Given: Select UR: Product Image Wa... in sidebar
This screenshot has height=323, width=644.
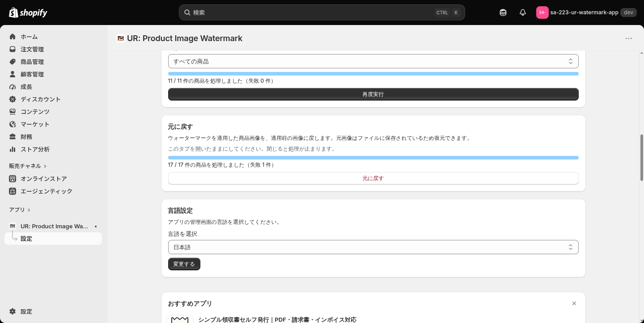Looking at the screenshot, I should [x=53, y=226].
